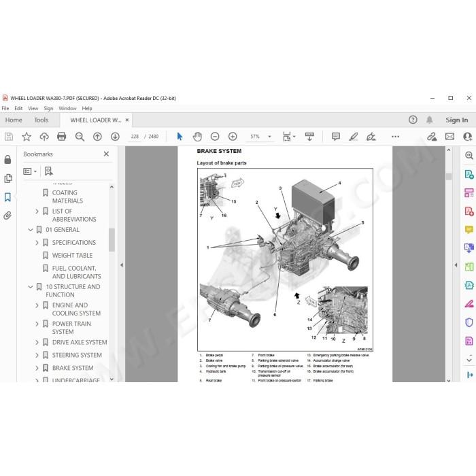
Task: Expand STEERING SYSTEM bookmark
Action: 37,355
